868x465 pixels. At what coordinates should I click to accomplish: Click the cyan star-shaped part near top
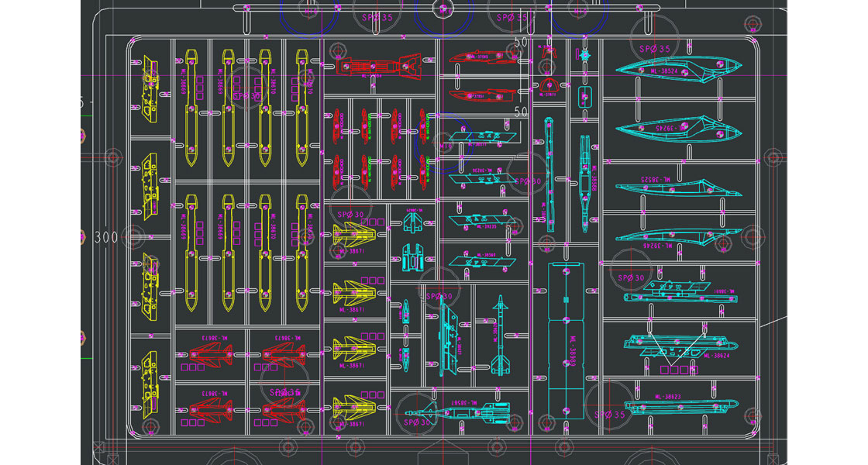(x=585, y=55)
